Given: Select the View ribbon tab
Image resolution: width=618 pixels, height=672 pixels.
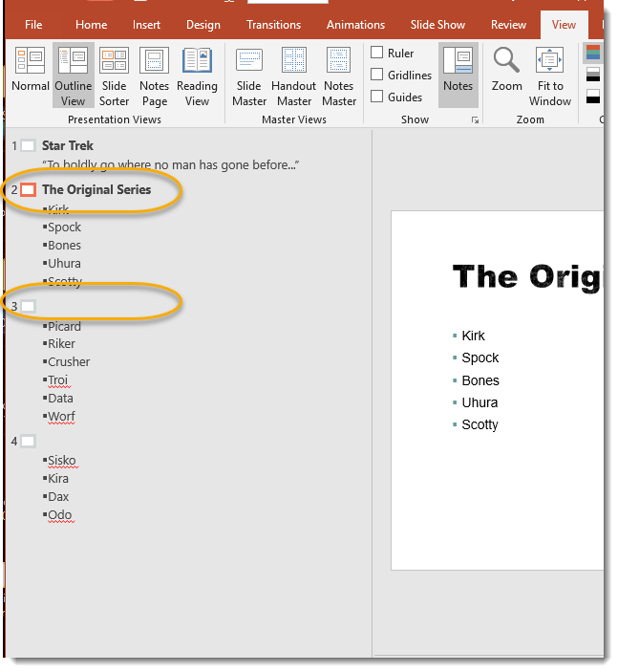Looking at the screenshot, I should point(564,25).
